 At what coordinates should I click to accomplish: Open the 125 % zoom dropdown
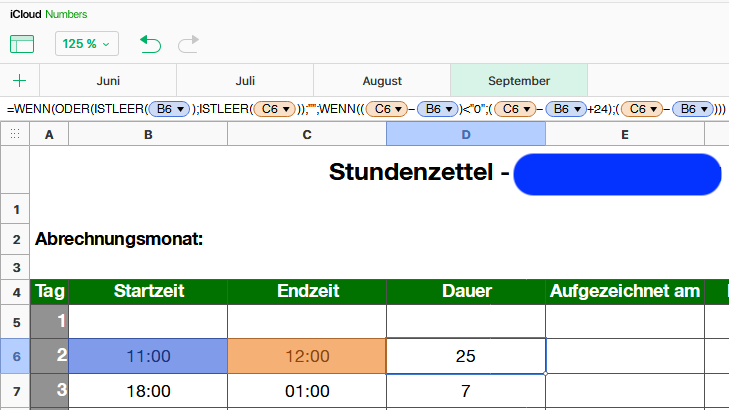point(88,44)
